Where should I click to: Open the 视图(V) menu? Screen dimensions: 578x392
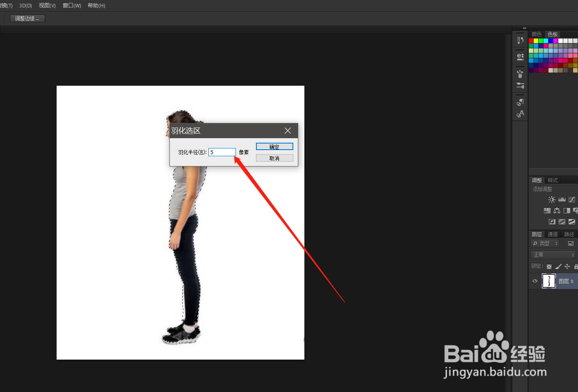tap(47, 6)
